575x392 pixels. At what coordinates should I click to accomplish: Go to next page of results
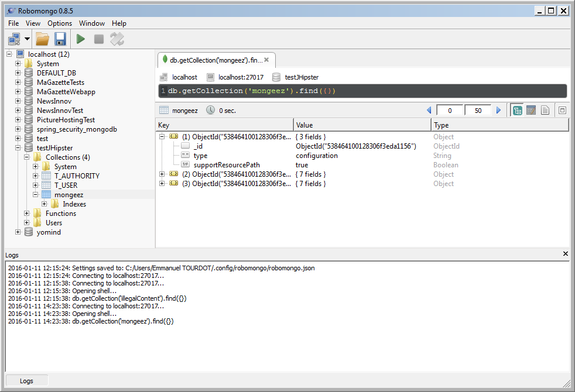[x=498, y=110]
